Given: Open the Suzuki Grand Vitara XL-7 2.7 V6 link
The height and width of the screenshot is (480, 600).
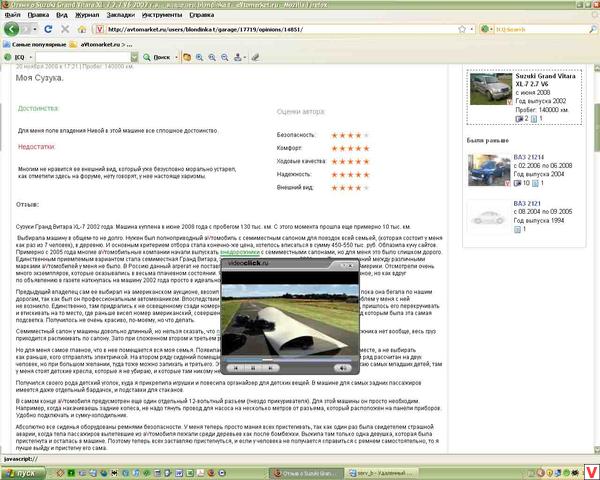Looking at the screenshot, I should 545,80.
